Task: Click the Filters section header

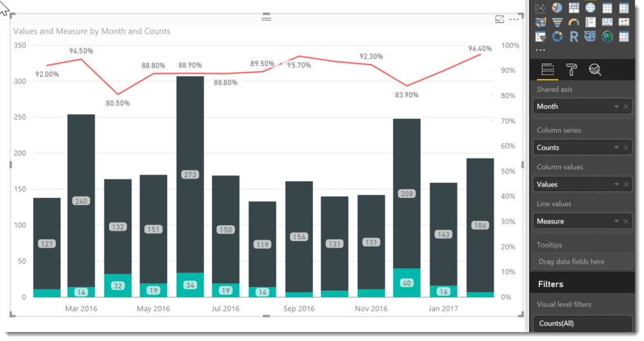Action: [x=582, y=284]
